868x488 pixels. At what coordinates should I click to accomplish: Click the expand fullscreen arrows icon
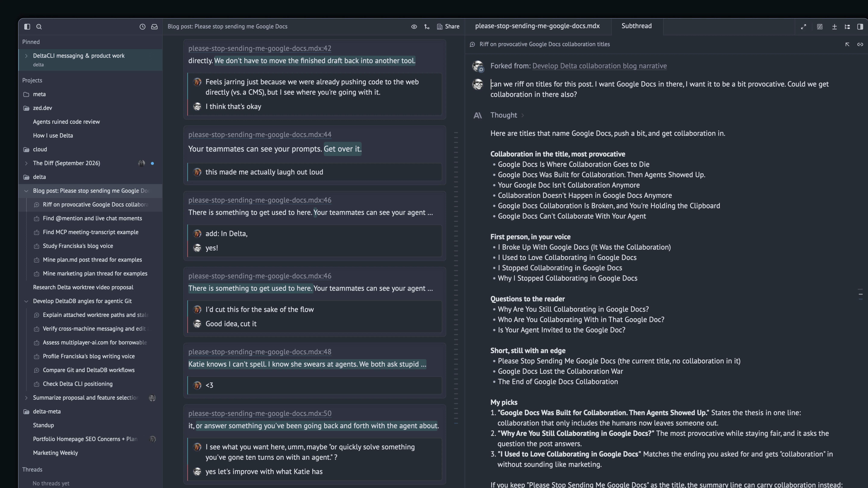point(804,27)
